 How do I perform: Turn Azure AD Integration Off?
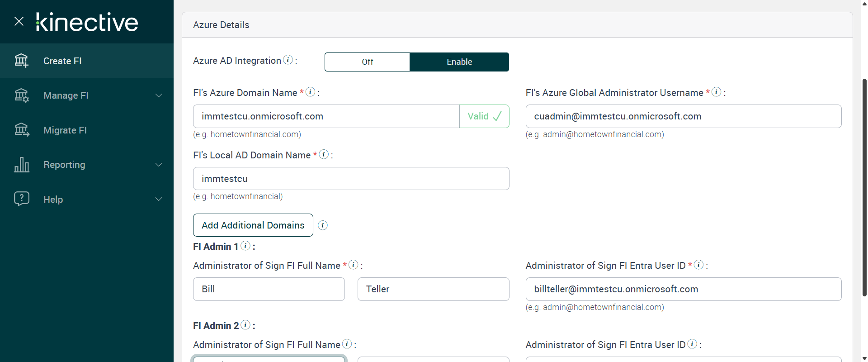tap(367, 62)
